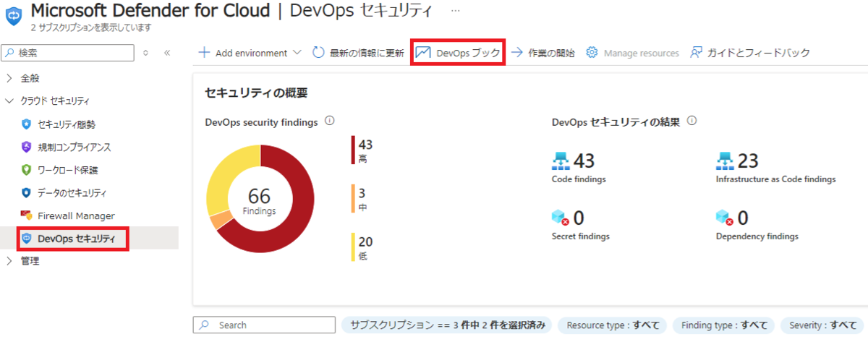Viewport: 868px width, 342px height.
Task: Click the person icon for ガイドとフィードバック
Action: (697, 53)
